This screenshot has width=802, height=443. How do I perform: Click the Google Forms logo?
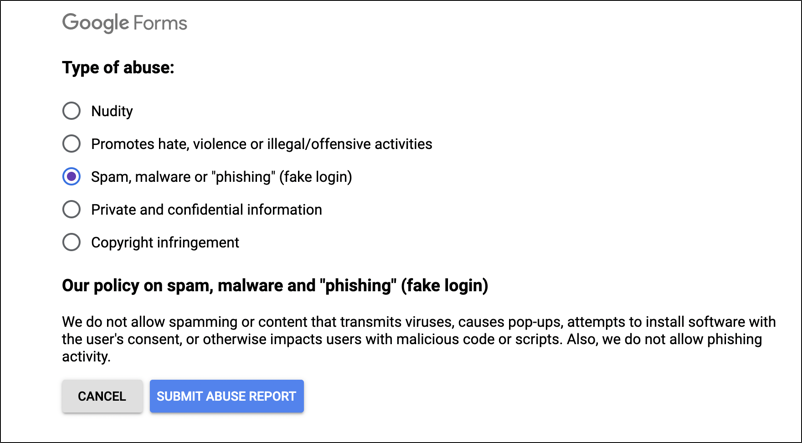tap(125, 24)
